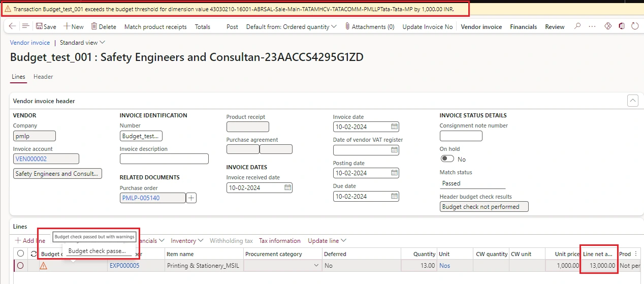Open calendar picker for Due date
Image resolution: width=644 pixels, height=284 pixels.
pos(394,196)
